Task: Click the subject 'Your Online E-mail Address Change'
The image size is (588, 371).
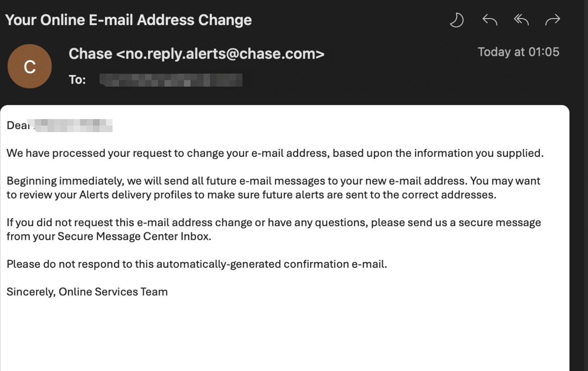Action: [x=128, y=20]
